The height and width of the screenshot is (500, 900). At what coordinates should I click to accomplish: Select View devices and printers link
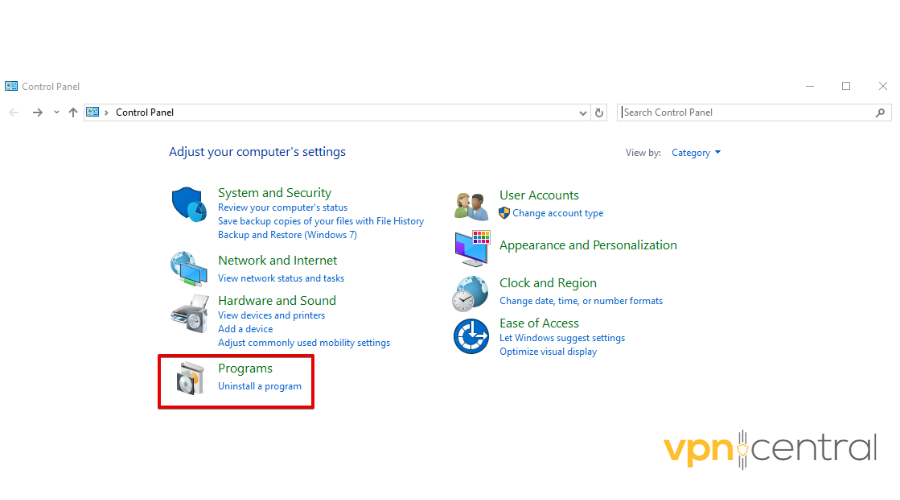271,315
